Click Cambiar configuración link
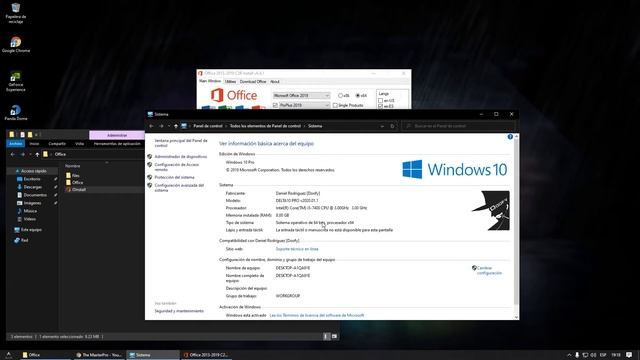 pyautogui.click(x=489, y=270)
